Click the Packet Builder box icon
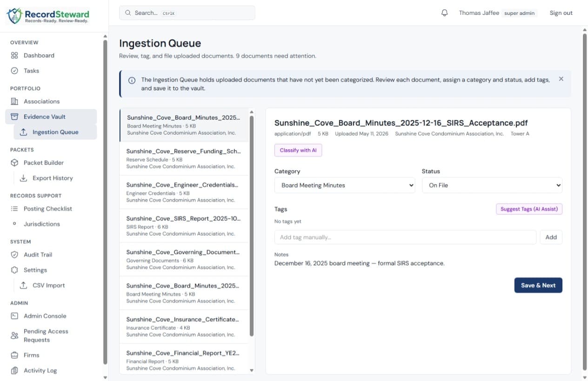The height and width of the screenshot is (381, 588). click(x=14, y=163)
